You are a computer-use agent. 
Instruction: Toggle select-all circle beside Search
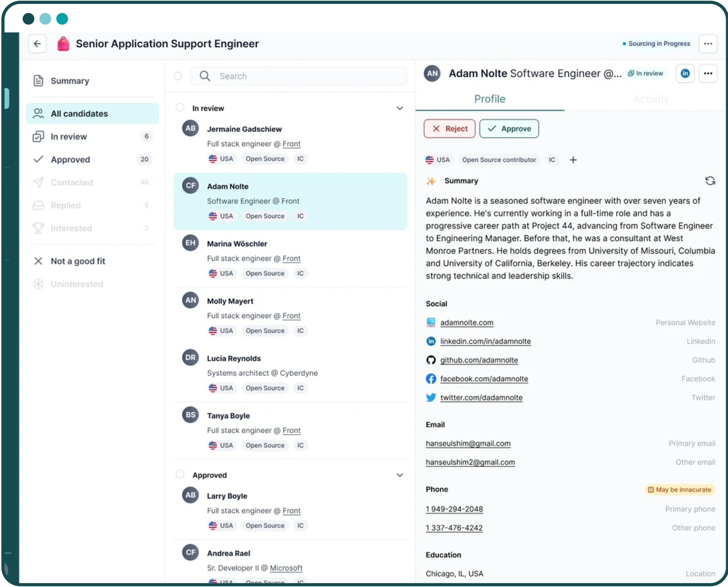coord(178,76)
